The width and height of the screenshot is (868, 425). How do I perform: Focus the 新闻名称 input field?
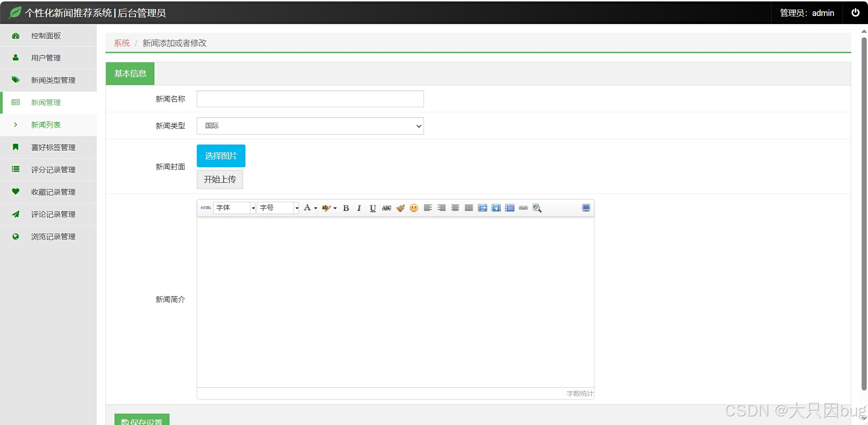[x=310, y=99]
